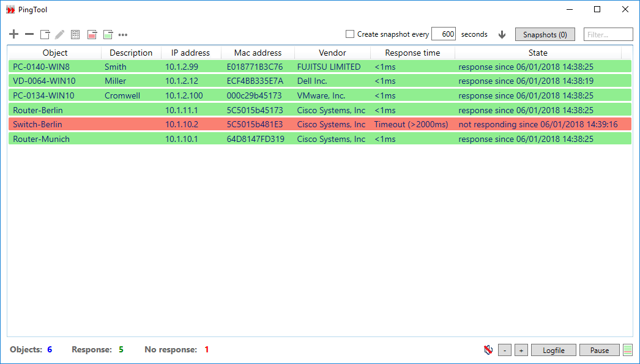Viewport: 640px width, 364px height.
Task: Click the red-filled page icon in toolbar
Action: [x=92, y=35]
